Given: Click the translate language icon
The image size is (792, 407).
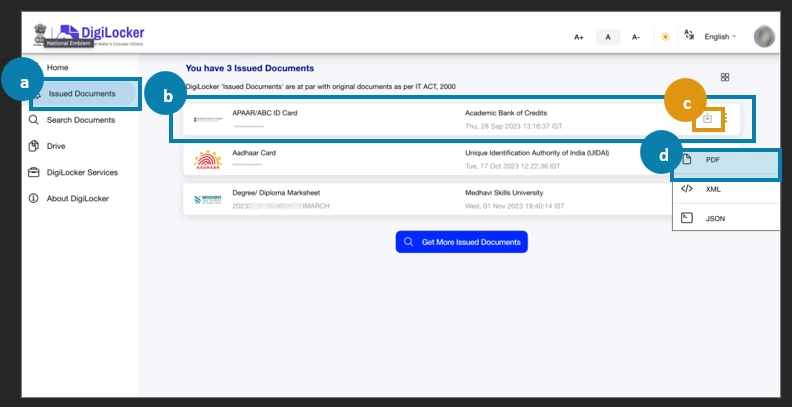Looking at the screenshot, I should click(689, 35).
